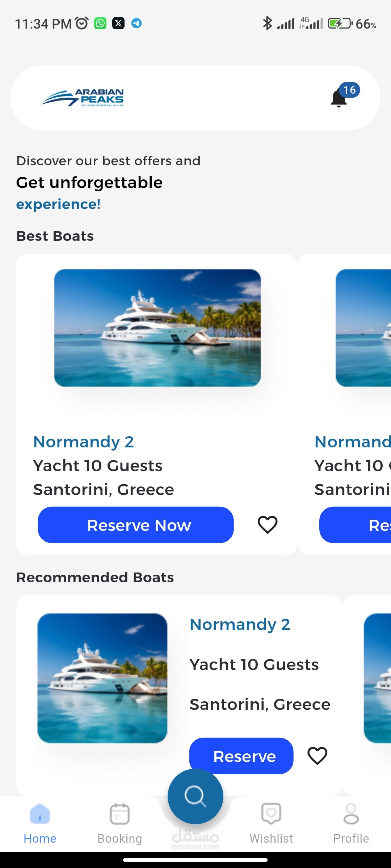Viewport: 391px width, 868px height.
Task: Tap the Normandy 2 title in Best Boats
Action: click(84, 442)
